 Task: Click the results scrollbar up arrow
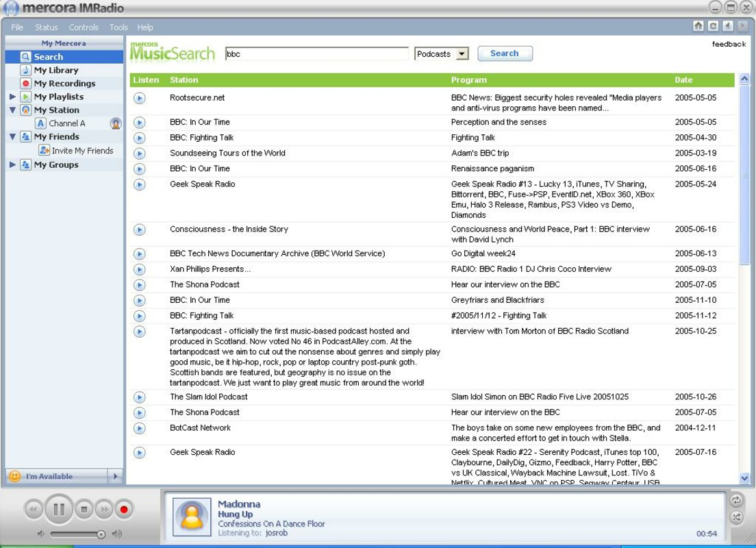[744, 79]
